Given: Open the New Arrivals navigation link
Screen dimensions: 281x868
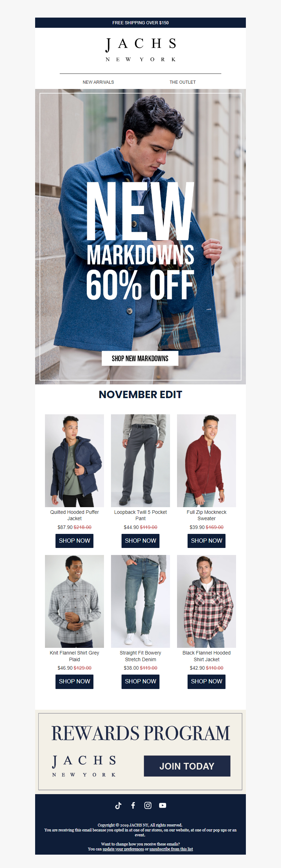Looking at the screenshot, I should tap(98, 82).
